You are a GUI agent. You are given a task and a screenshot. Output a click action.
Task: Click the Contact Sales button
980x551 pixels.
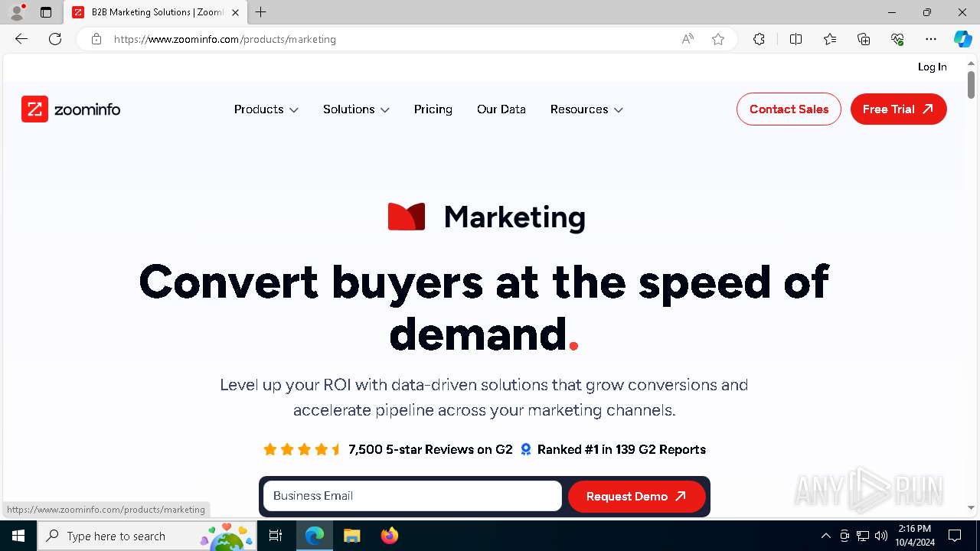click(x=789, y=109)
